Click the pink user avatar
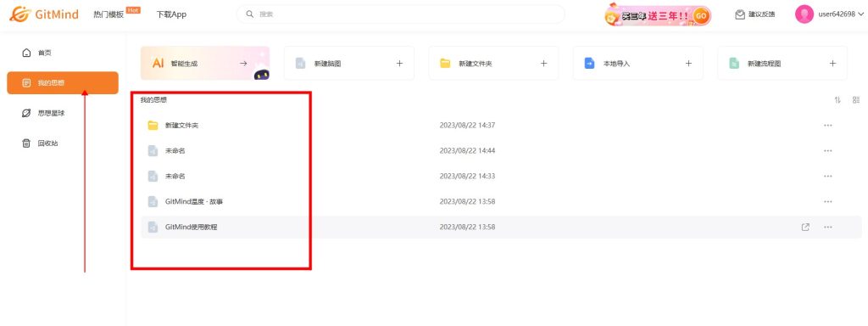Image resolution: width=868 pixels, height=326 pixels. point(804,14)
